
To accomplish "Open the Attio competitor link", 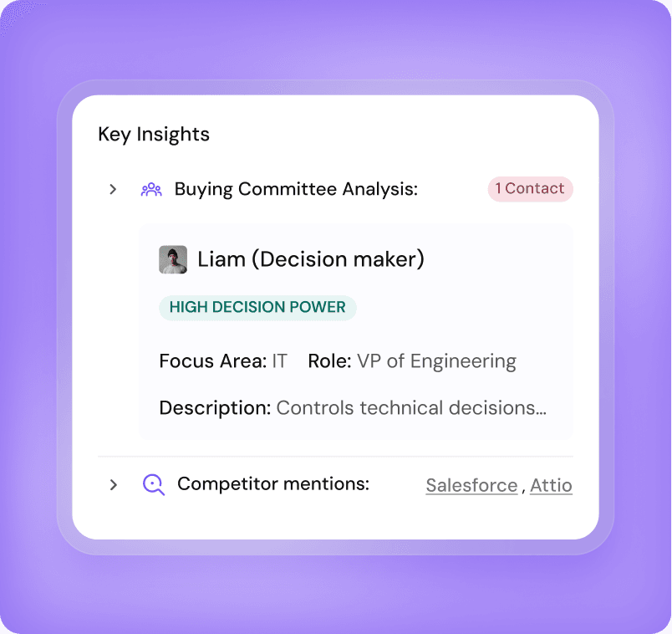I will [551, 485].
